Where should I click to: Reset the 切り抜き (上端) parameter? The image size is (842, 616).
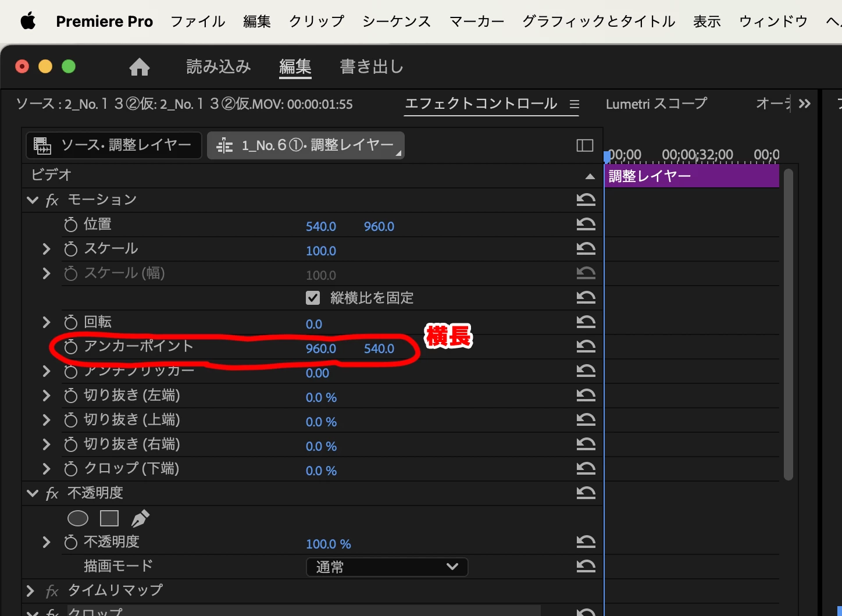click(586, 420)
